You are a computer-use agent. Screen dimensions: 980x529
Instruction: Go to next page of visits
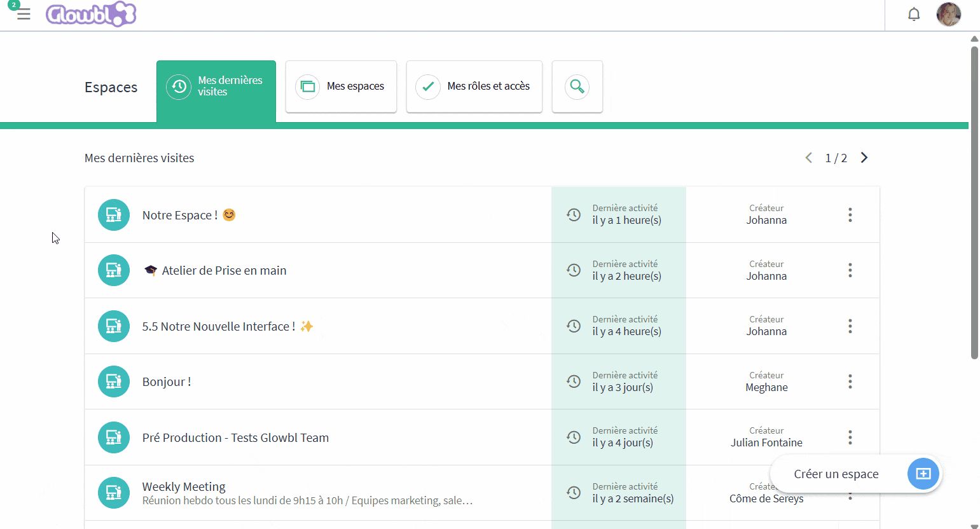coord(864,158)
